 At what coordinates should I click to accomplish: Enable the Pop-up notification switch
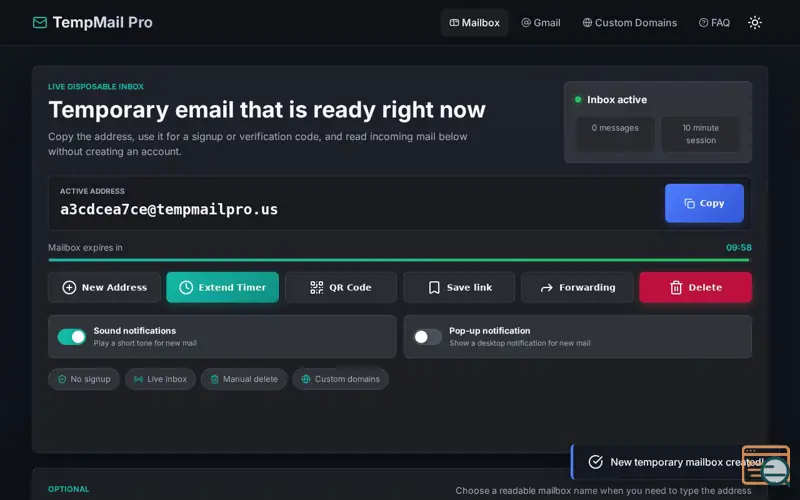[x=427, y=337]
